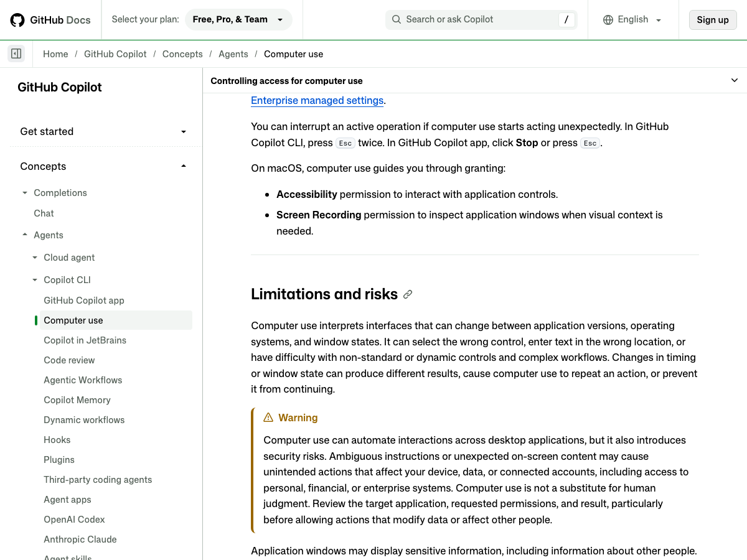The width and height of the screenshot is (747, 560).
Task: Open the GitHub Copilot sidebar heading
Action: pos(60,87)
